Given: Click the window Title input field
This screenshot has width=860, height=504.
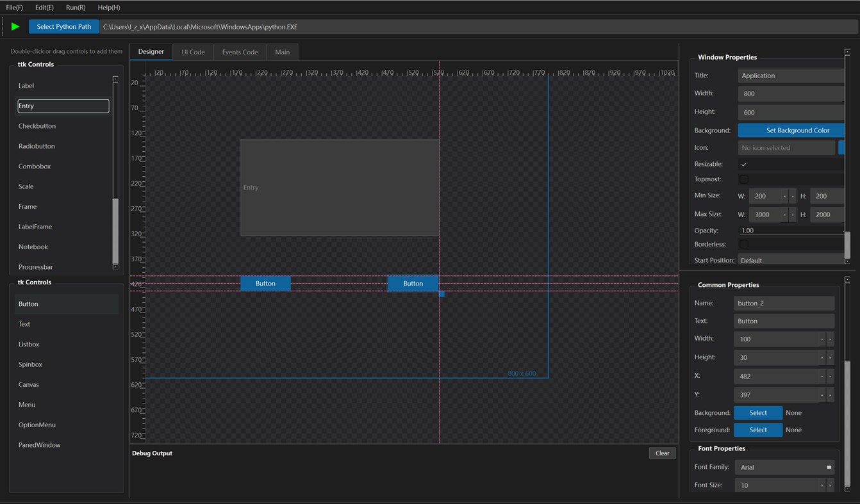Looking at the screenshot, I should [791, 76].
